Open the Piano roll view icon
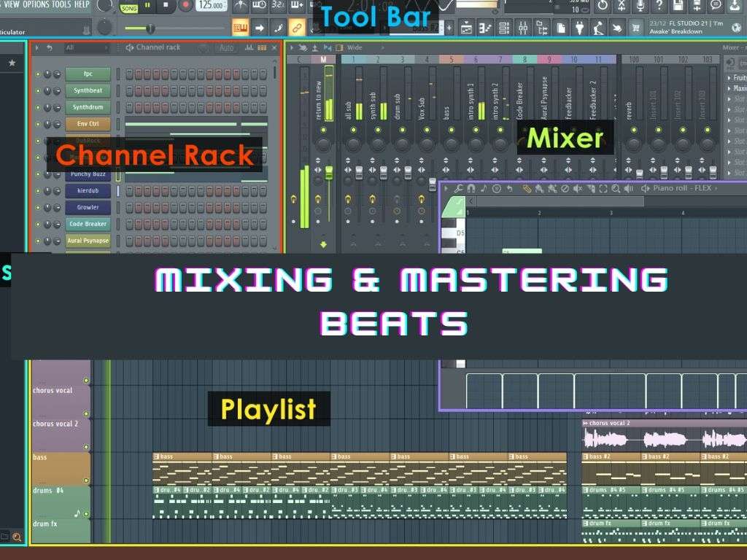Viewport: 747px width, 560px height. (x=485, y=29)
